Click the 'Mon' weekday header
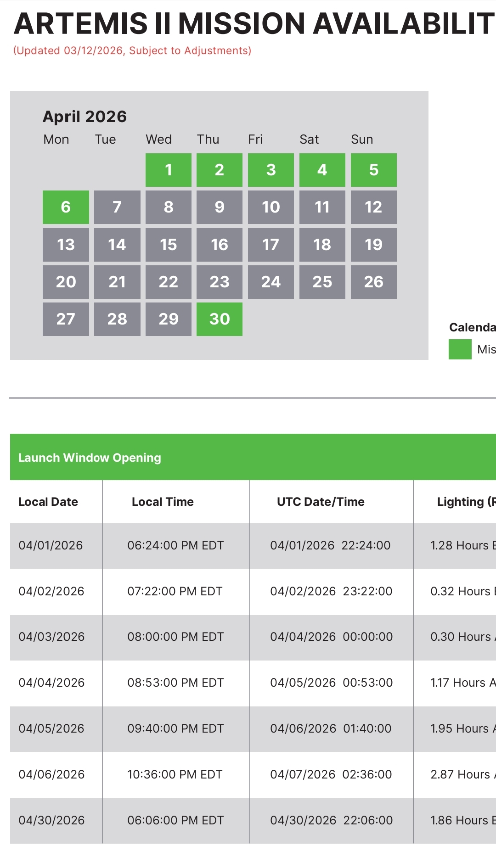Screen dimensions: 496x868 [56, 140]
